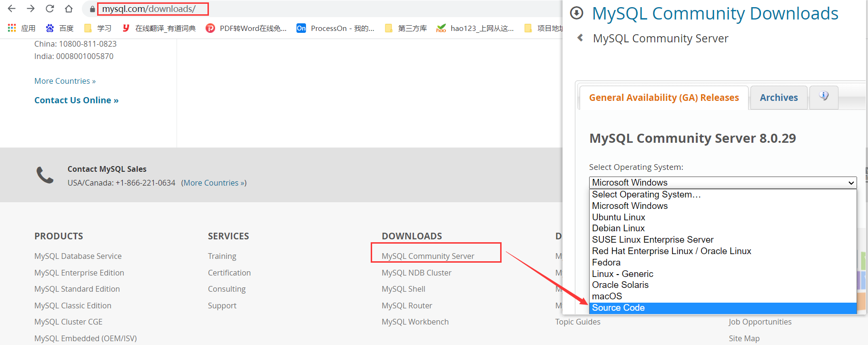868x345 pixels.
Task: Open the 学习 bookmark folder
Action: point(98,28)
